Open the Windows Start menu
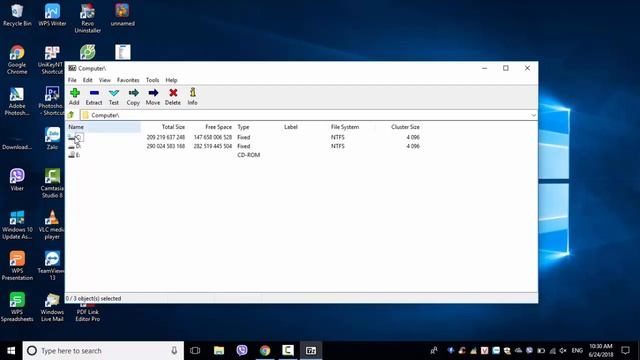Image resolution: width=640 pixels, height=360 pixels. [x=11, y=351]
